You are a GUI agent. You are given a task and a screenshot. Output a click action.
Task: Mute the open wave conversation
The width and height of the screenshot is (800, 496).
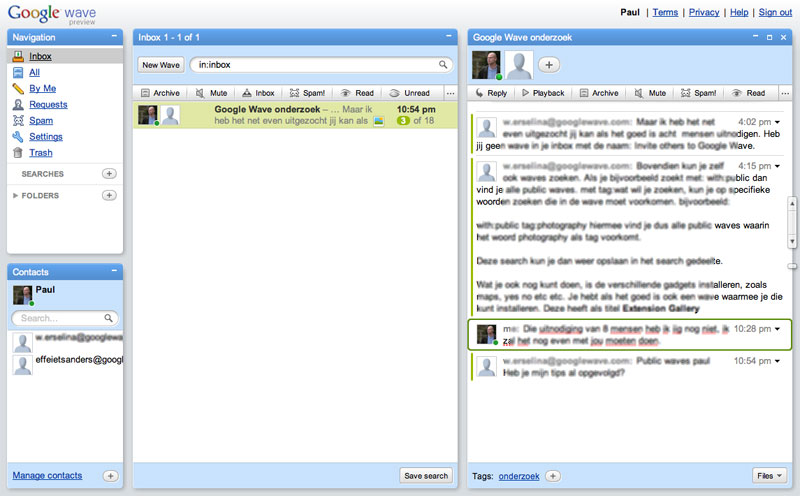[x=650, y=93]
